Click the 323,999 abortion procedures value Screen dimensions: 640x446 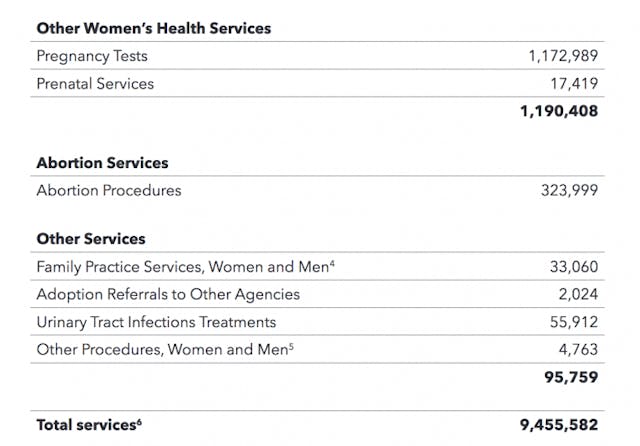tap(570, 190)
